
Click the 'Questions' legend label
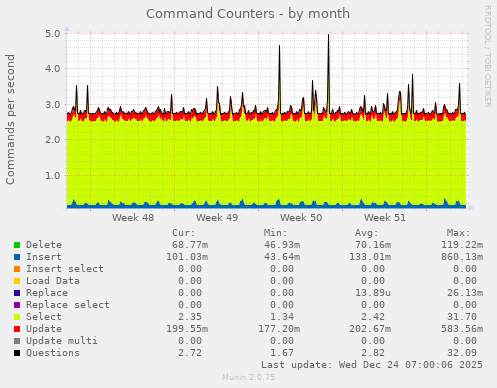53,353
